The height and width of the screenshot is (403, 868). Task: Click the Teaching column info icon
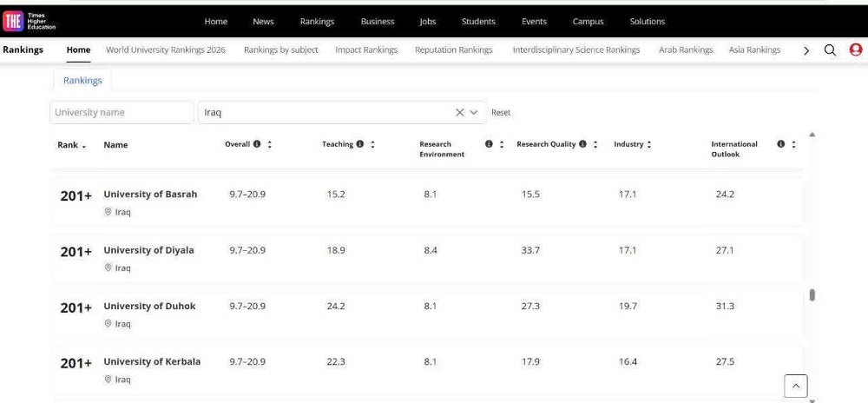click(360, 144)
